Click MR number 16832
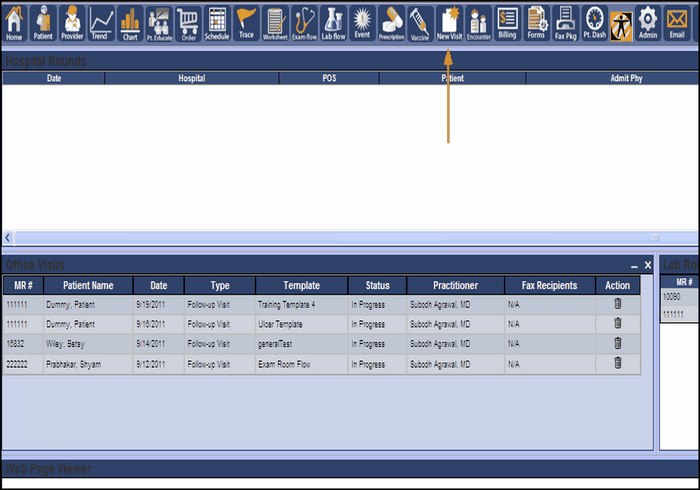Screen dimensions: 700x490 point(23,344)
